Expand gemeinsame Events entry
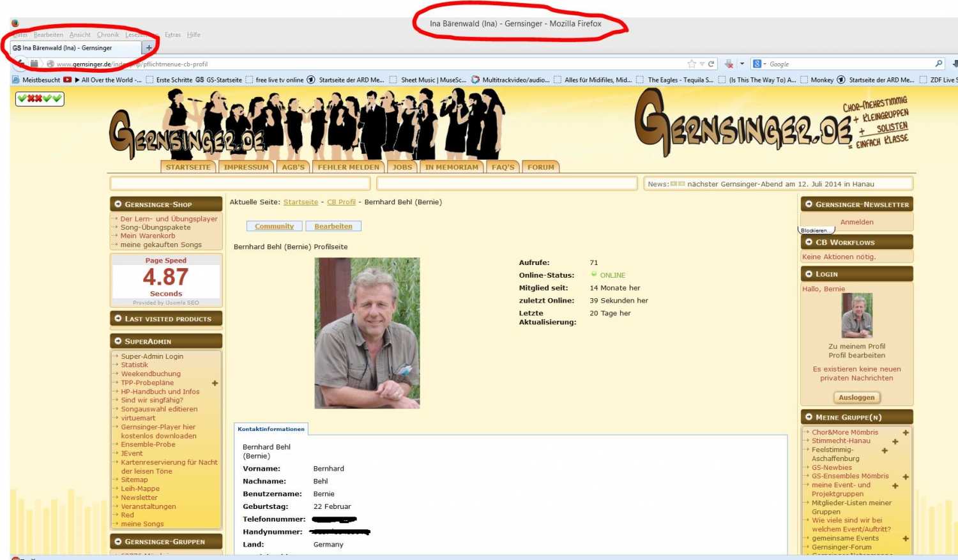The height and width of the screenshot is (560, 958). (x=906, y=538)
